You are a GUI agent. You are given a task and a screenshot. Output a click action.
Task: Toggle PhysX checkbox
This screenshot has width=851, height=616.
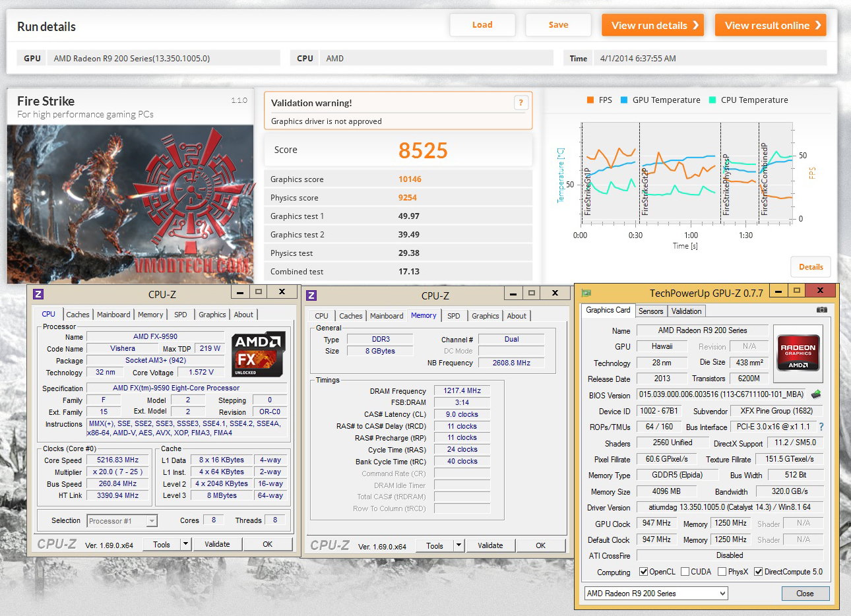pos(722,572)
